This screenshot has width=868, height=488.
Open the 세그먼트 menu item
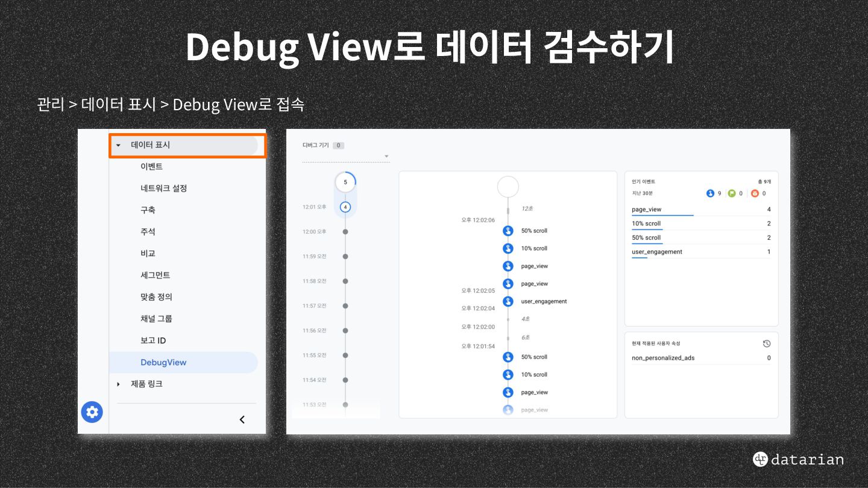156,275
